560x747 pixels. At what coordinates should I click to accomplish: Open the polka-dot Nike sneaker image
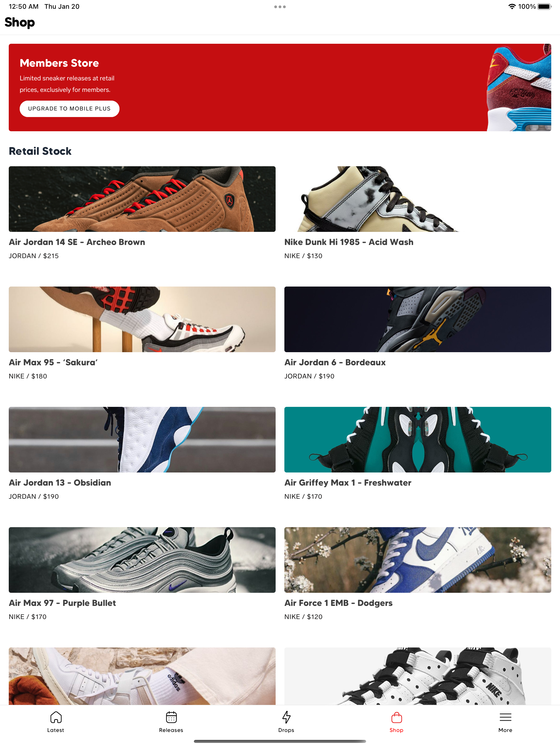[x=418, y=676]
